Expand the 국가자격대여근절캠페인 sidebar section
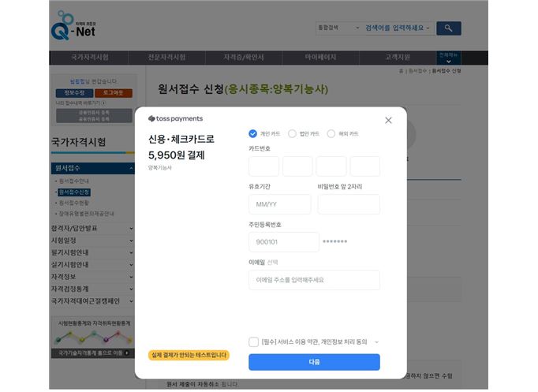This screenshot has width=538, height=392. point(92,301)
